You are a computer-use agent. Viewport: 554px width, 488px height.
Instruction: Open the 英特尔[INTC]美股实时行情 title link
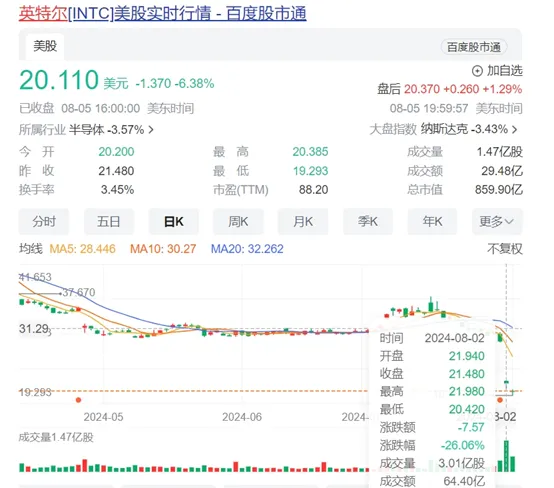[x=163, y=13]
